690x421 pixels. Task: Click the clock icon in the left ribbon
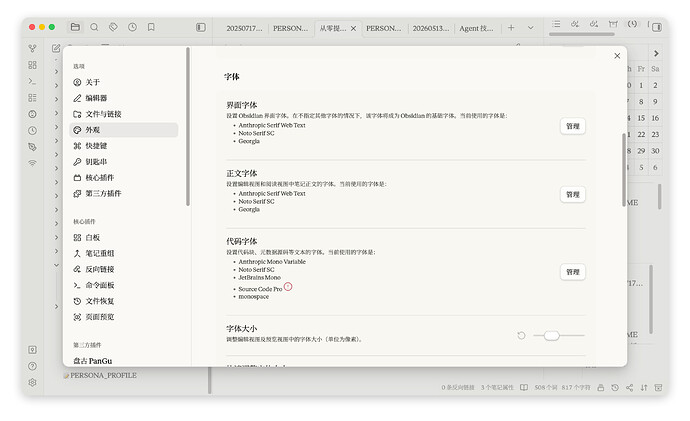pos(32,131)
